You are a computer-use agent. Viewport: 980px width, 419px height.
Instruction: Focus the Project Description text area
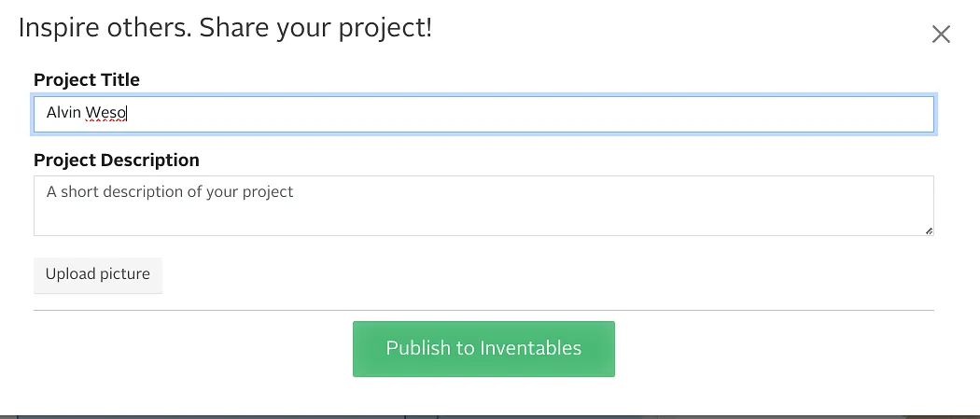tap(483, 205)
